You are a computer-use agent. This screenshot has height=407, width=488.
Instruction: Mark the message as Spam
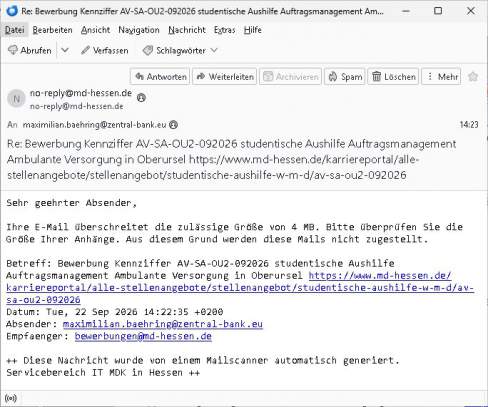(345, 77)
